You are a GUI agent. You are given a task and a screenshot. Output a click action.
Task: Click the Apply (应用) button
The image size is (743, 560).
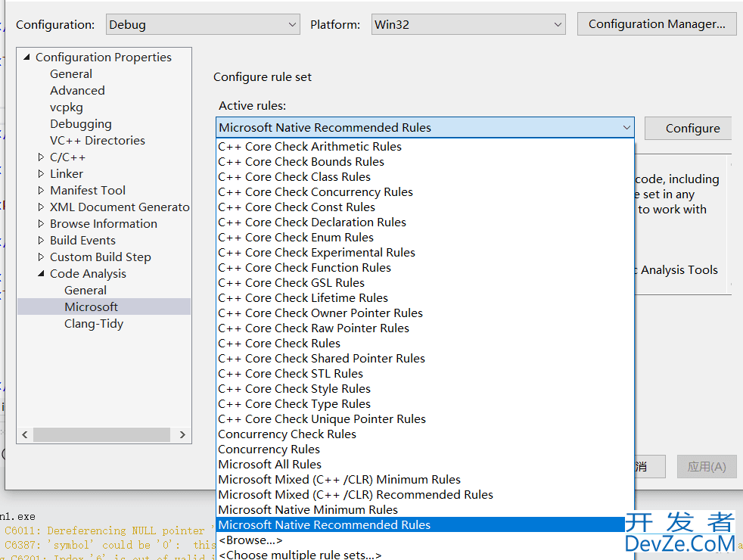click(x=707, y=467)
